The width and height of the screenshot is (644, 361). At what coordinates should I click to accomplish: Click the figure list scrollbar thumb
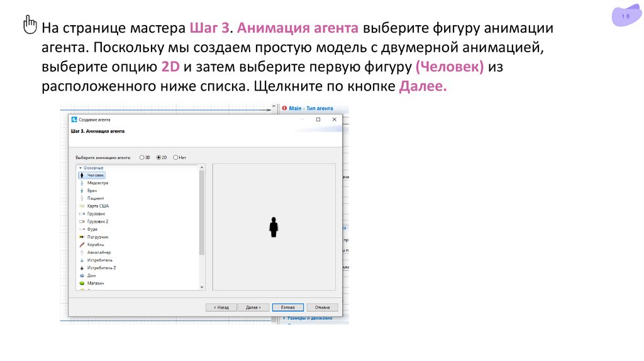[x=202, y=213]
